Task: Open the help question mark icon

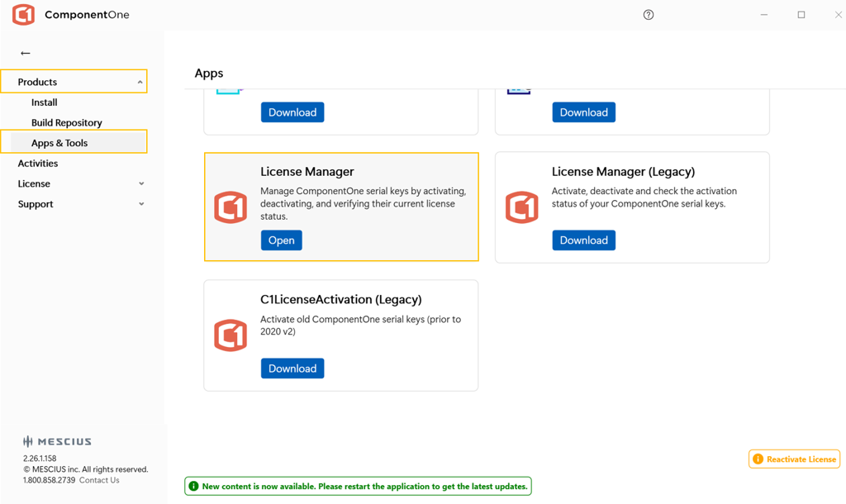Action: pos(649,15)
